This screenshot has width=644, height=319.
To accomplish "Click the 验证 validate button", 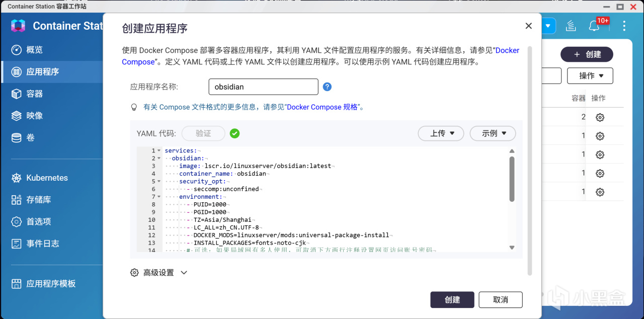I will pyautogui.click(x=203, y=133).
